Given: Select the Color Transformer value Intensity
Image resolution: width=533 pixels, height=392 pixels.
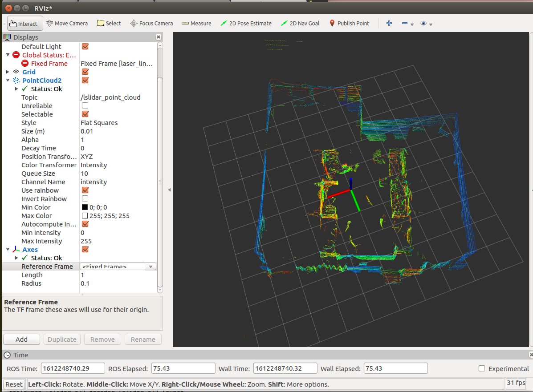Looking at the screenshot, I should [x=94, y=165].
